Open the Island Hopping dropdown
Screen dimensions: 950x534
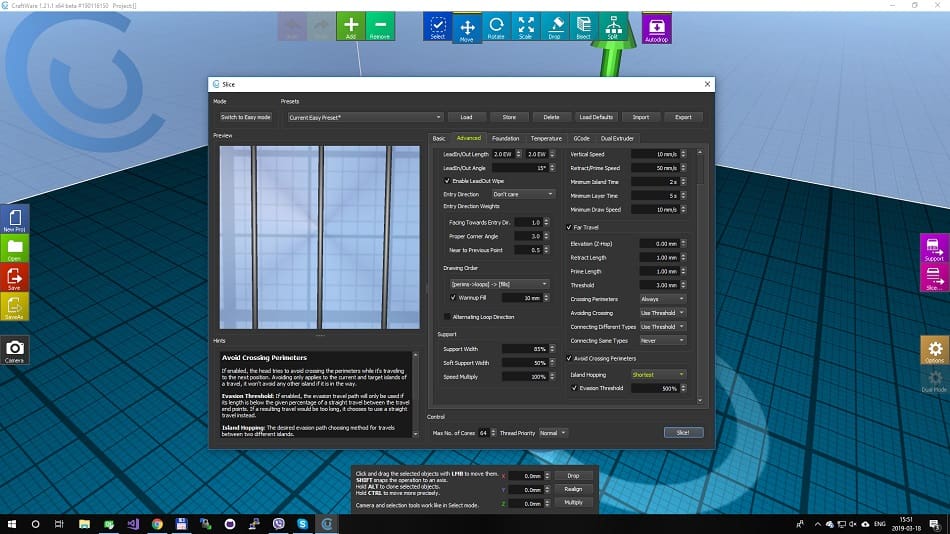click(x=659, y=375)
